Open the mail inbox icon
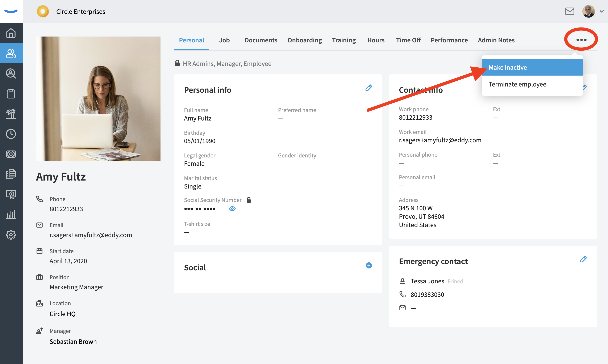Viewport: 608px width, 364px height. 570,12
